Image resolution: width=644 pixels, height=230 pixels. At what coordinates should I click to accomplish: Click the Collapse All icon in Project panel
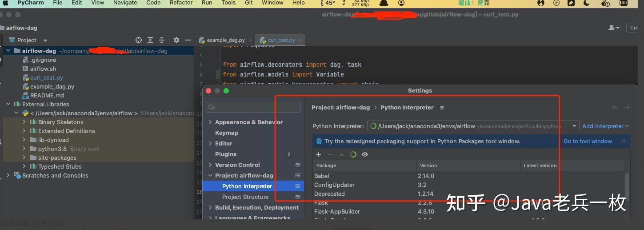click(x=162, y=40)
